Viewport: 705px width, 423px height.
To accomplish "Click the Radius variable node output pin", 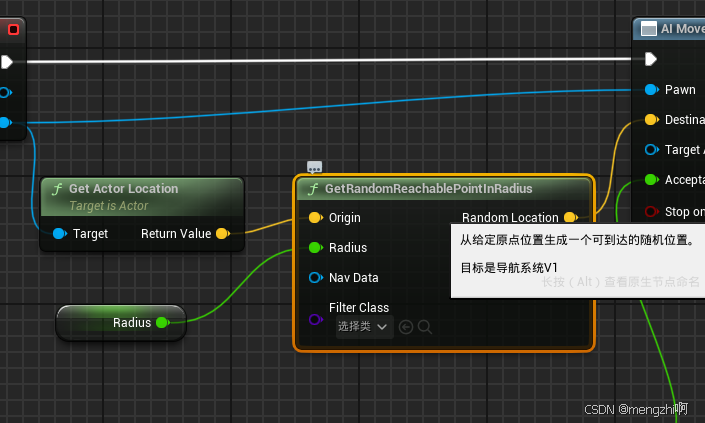I will [x=162, y=322].
